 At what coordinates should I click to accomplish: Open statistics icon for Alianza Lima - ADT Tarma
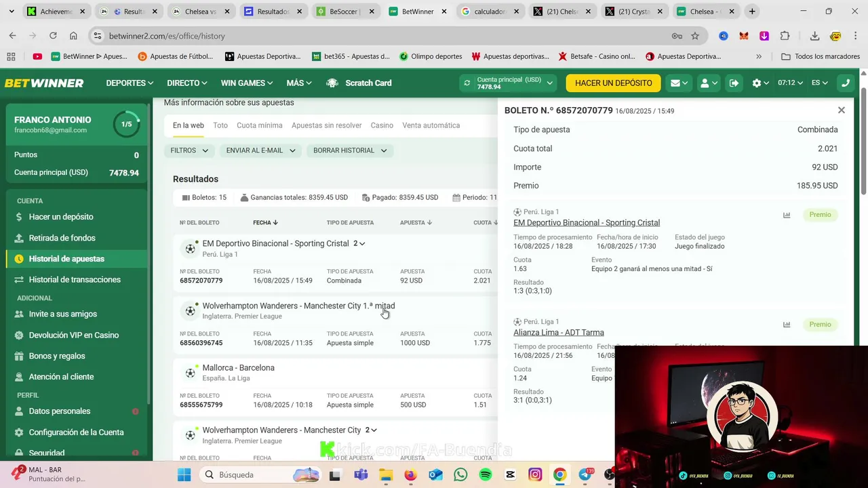tap(787, 325)
